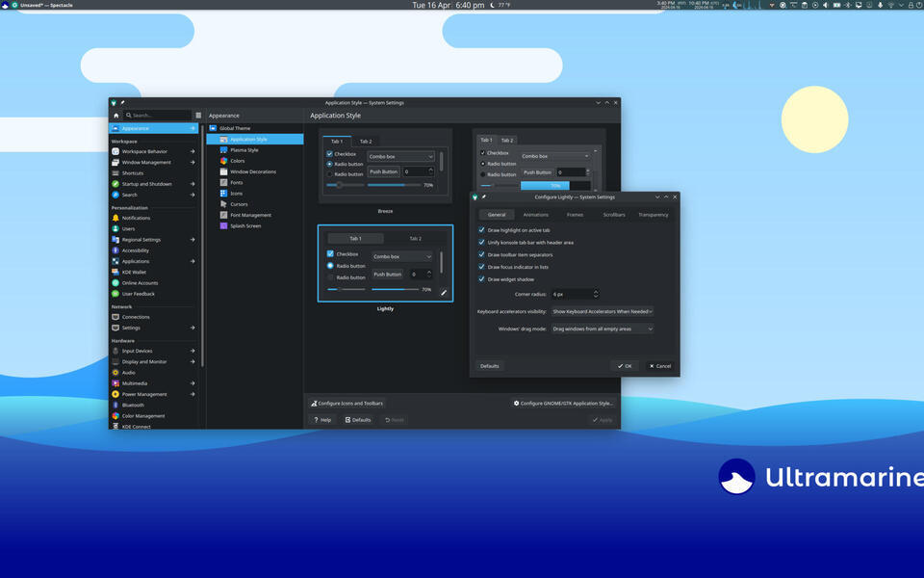Select the Notifications bell entry
Viewport: 924px width, 578px height.
tap(153, 219)
